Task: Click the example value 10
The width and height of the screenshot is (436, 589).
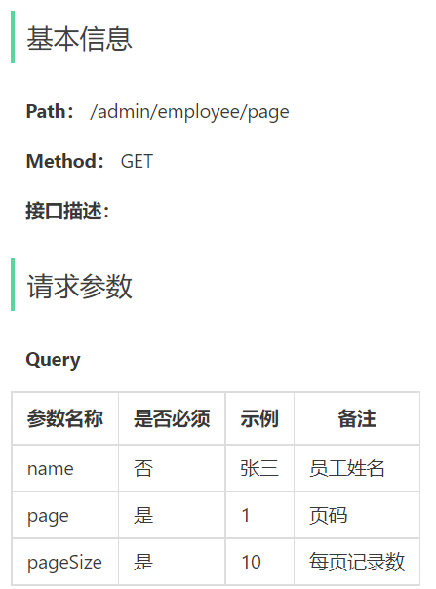Action: 251,562
